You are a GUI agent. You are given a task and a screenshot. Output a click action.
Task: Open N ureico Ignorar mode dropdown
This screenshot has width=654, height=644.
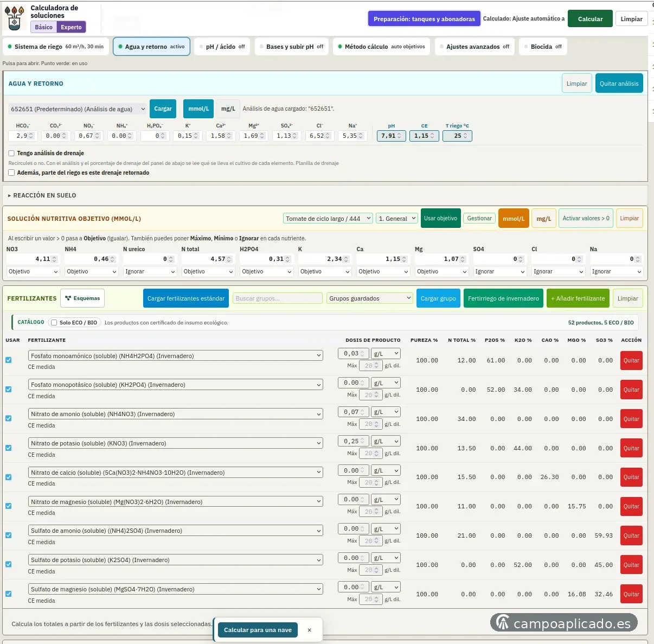pos(150,272)
